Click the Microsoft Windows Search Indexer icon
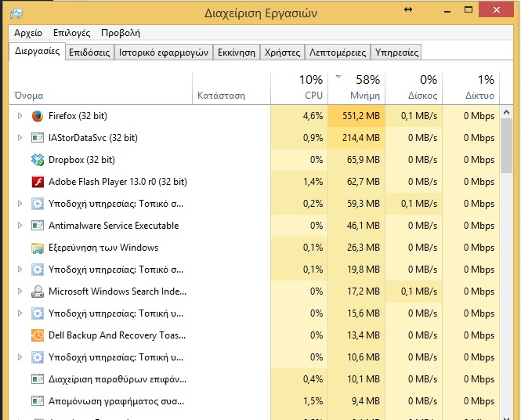 38,291
